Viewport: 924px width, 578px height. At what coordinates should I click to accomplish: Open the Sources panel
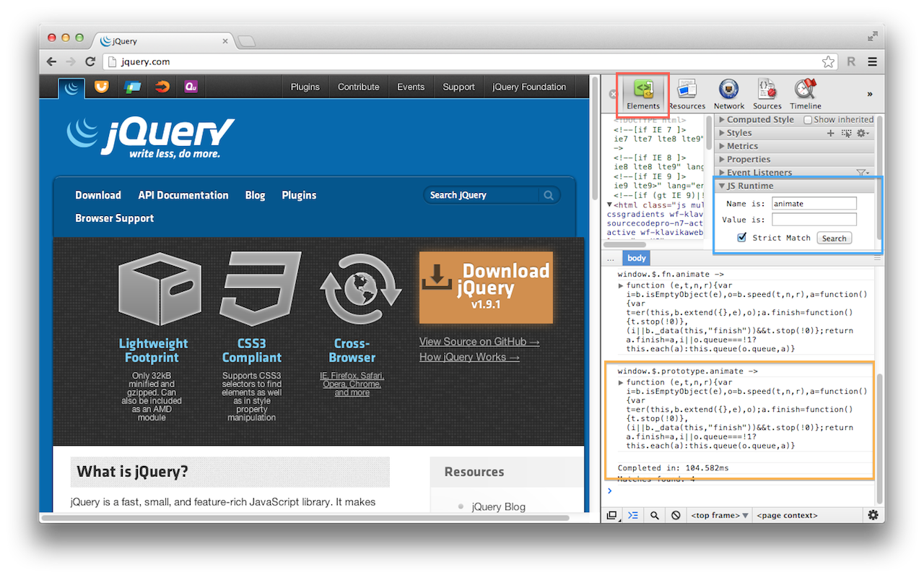[x=767, y=95]
